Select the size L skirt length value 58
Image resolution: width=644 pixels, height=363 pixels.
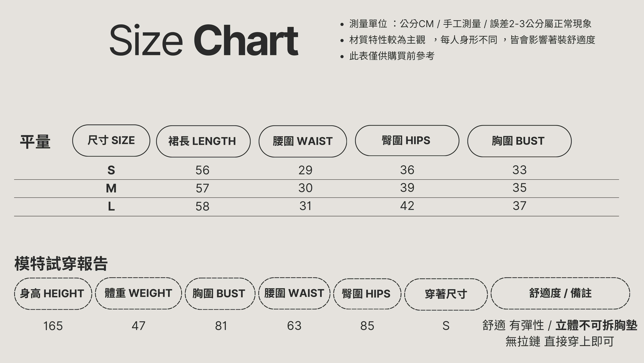tap(202, 206)
